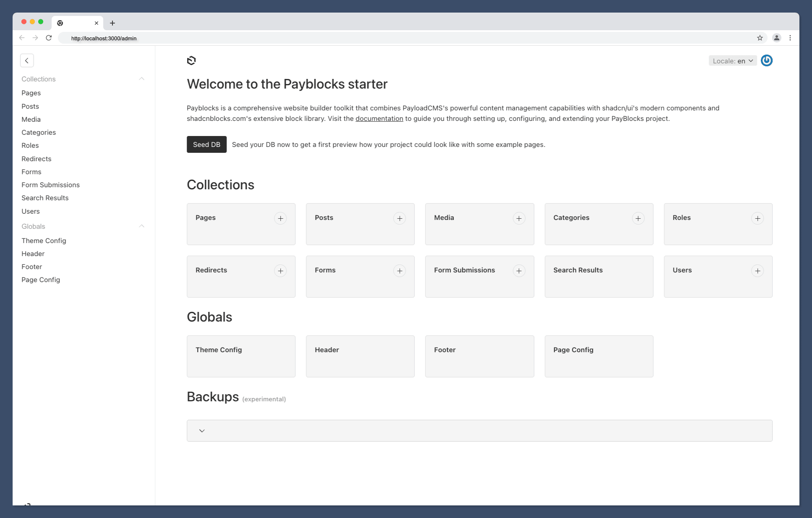Open Theme Config from the sidebar
The height and width of the screenshot is (518, 812).
point(44,241)
